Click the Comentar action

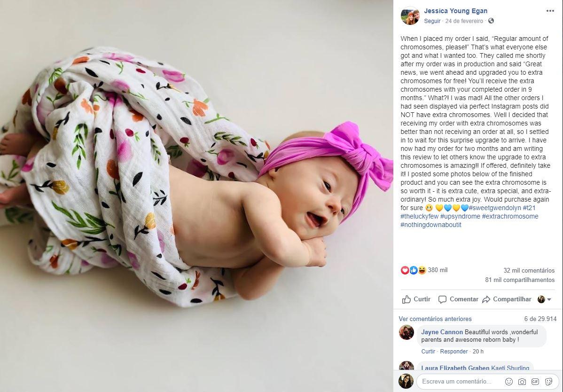pyautogui.click(x=458, y=299)
